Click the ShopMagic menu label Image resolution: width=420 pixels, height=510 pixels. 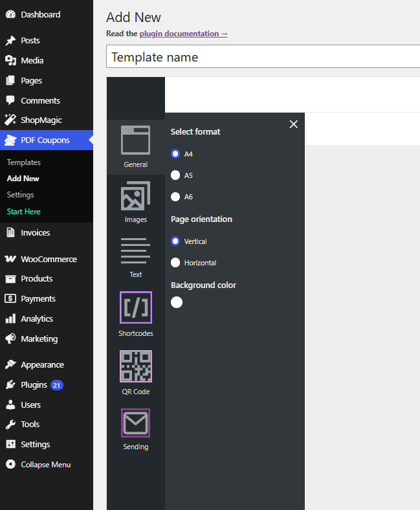tap(41, 120)
